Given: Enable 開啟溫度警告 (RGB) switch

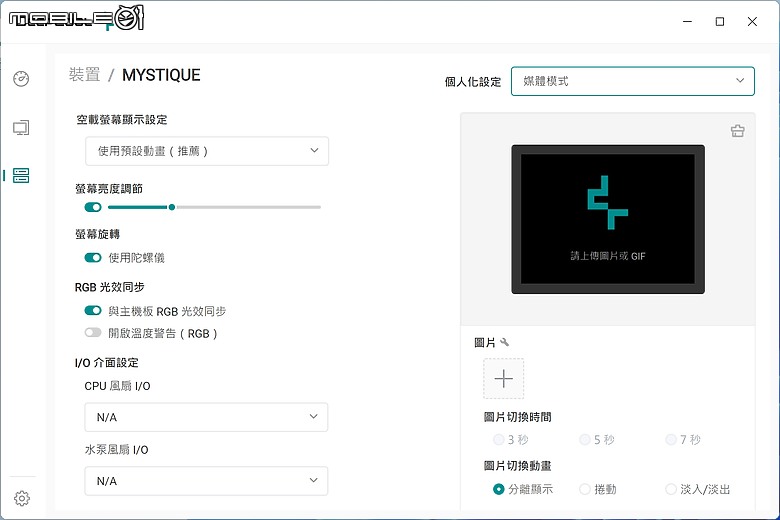Looking at the screenshot, I should coord(93,332).
